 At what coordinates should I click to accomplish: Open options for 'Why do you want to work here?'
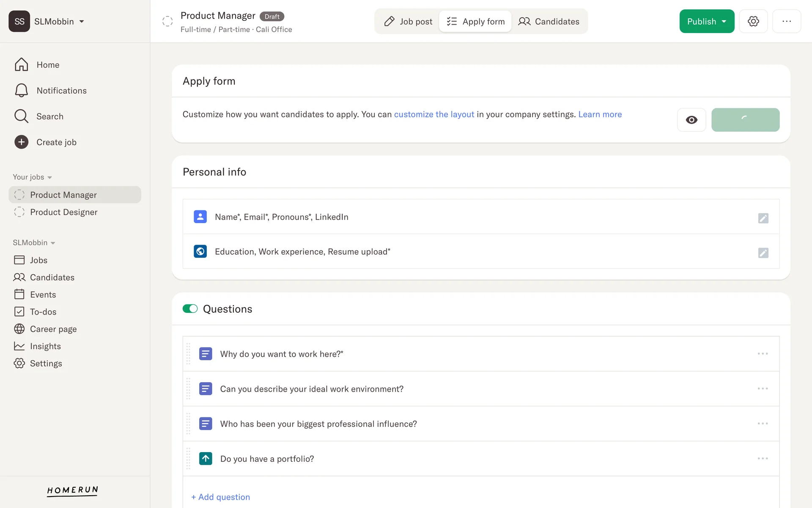[x=763, y=353]
